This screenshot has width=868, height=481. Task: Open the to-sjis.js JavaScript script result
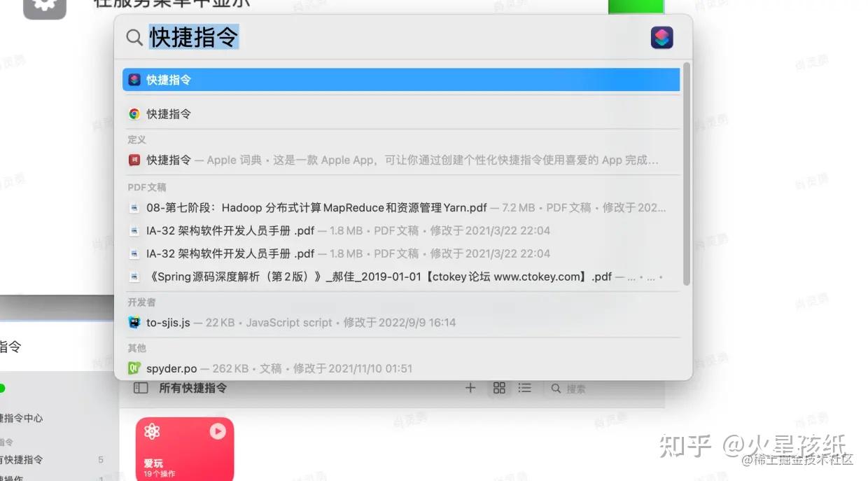(401, 322)
